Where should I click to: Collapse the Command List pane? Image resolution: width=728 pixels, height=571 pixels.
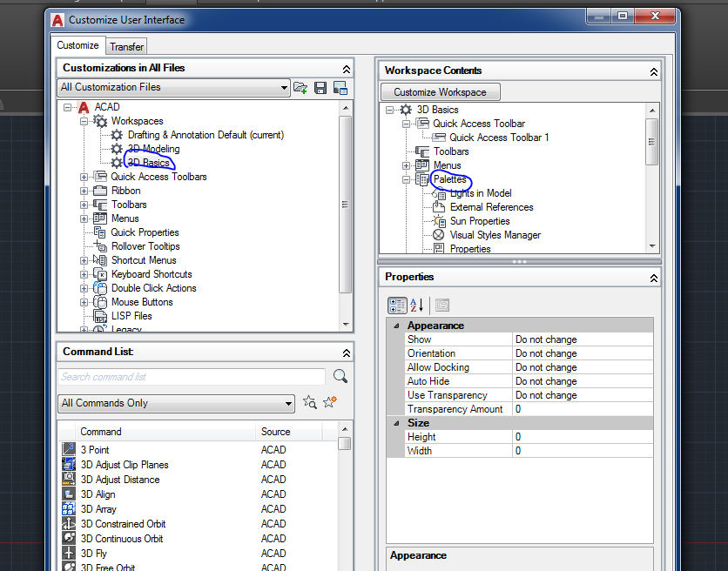(347, 352)
